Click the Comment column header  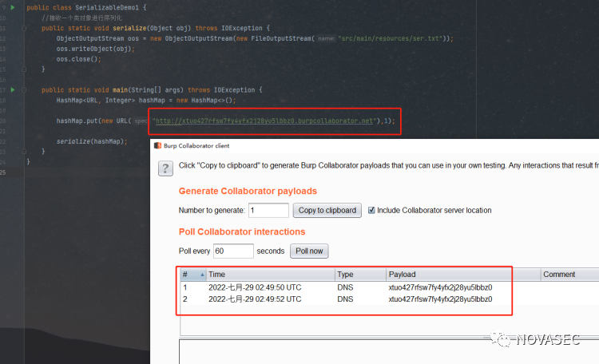[569, 275]
